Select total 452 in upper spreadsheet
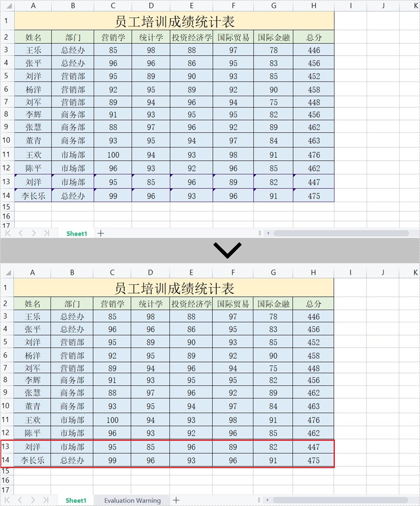The image size is (420, 506). pyautogui.click(x=314, y=76)
